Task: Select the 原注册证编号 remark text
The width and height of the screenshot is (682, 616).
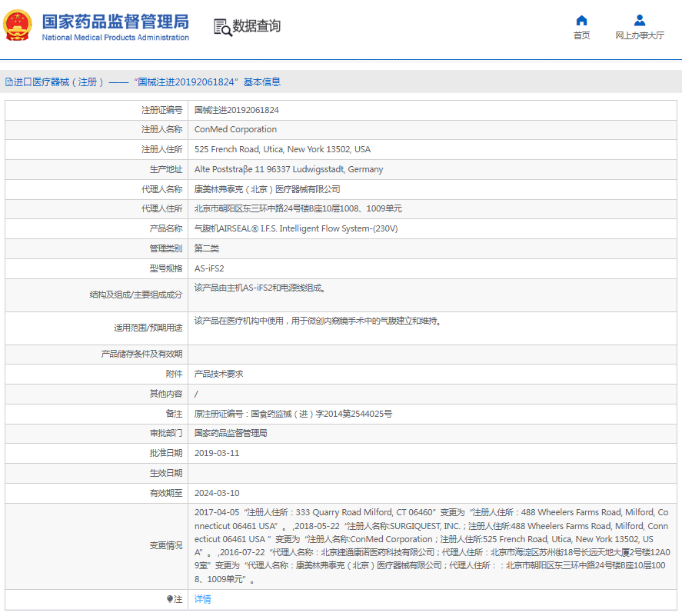Action: click(293, 414)
